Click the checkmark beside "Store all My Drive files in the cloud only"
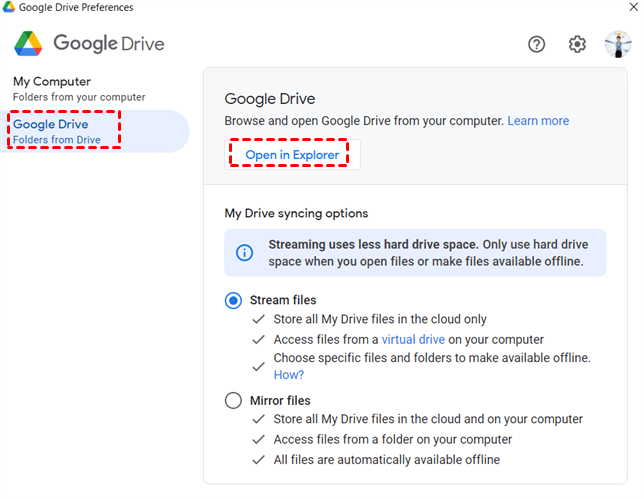The height and width of the screenshot is (500, 644). [x=258, y=320]
